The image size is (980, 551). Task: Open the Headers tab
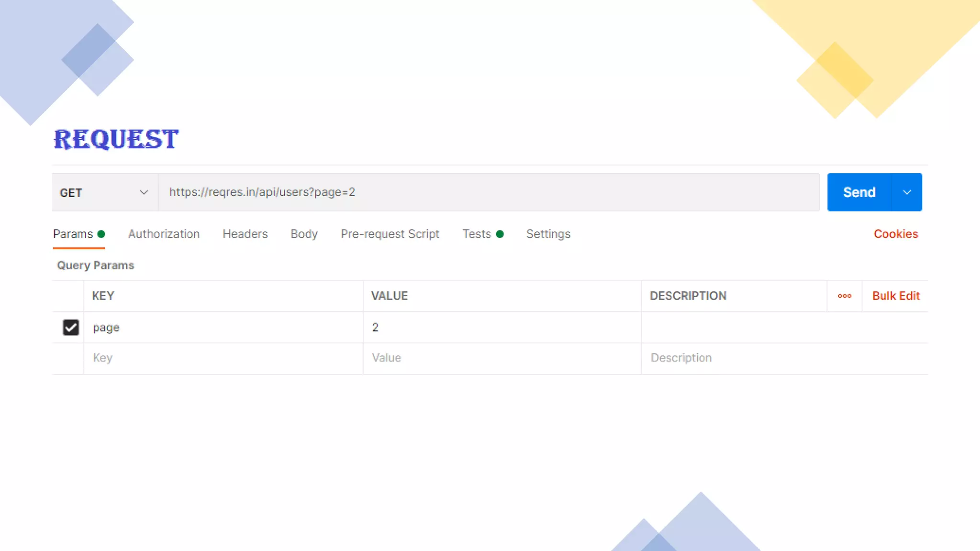(245, 234)
